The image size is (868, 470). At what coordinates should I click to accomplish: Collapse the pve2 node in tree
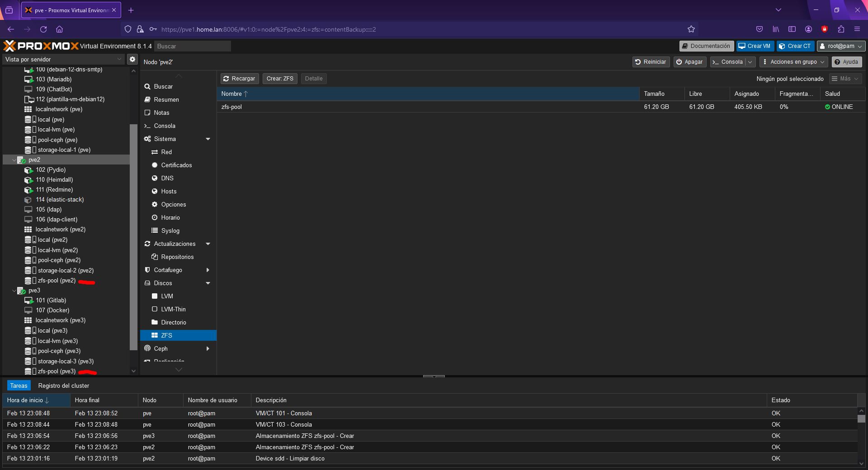14,160
